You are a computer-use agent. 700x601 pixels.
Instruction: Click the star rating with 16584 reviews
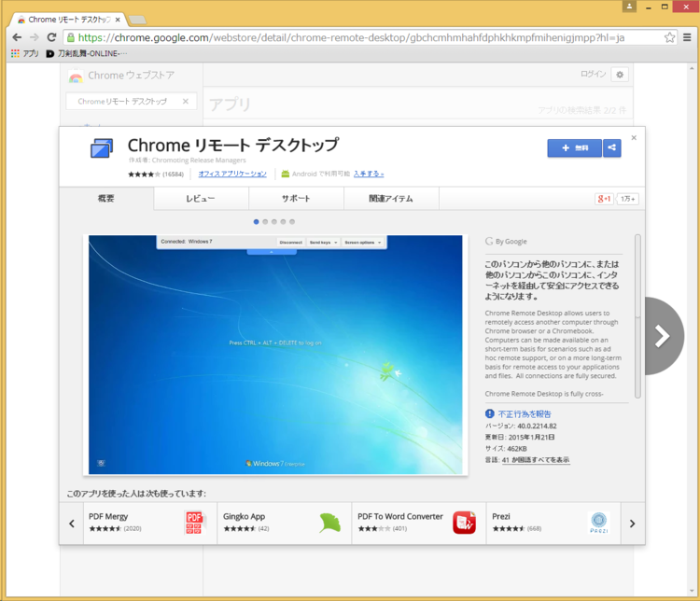155,175
